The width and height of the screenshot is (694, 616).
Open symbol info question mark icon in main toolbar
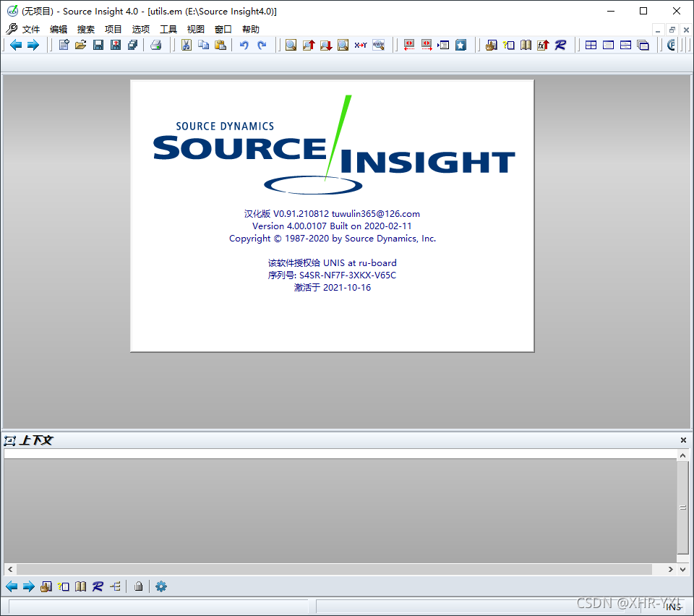click(508, 45)
